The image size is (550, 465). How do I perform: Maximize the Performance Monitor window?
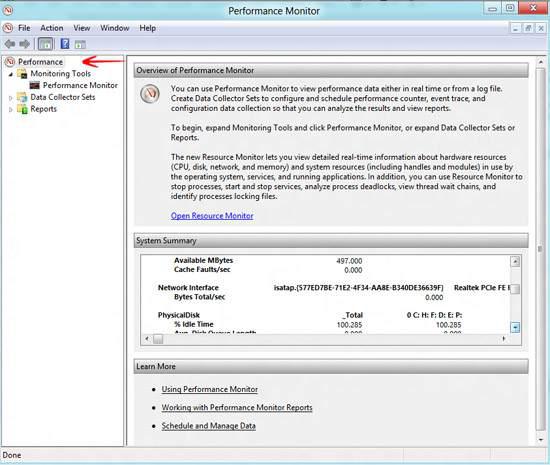tap(510, 8)
